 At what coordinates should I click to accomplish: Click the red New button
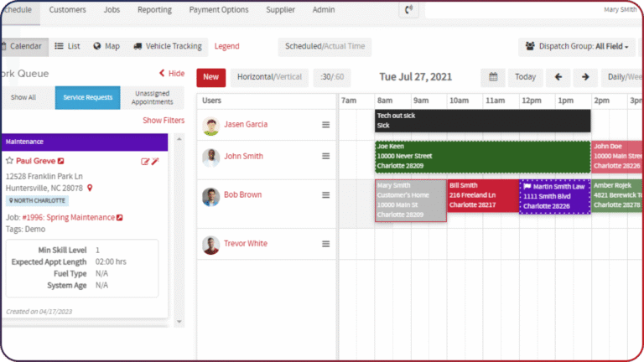click(x=210, y=77)
